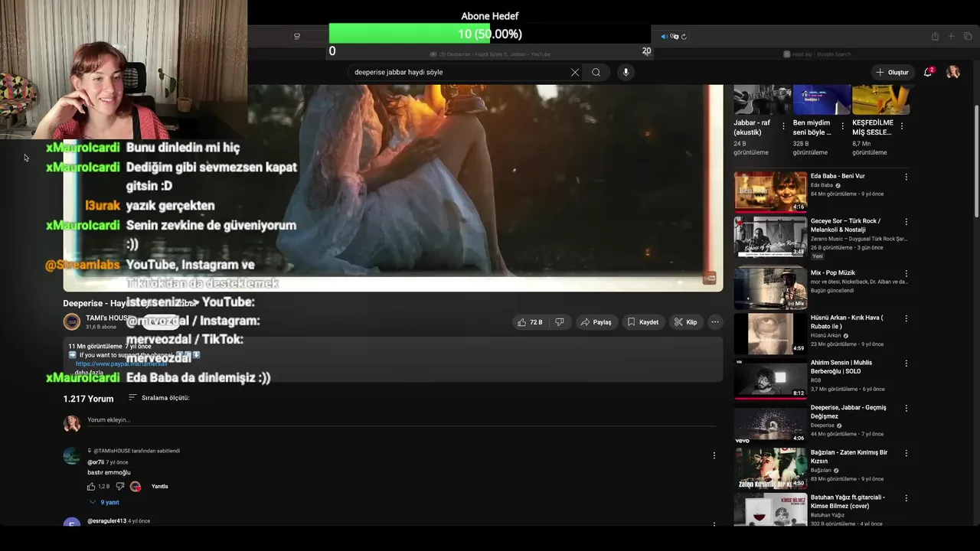Share the video with Paylaş

point(596,322)
